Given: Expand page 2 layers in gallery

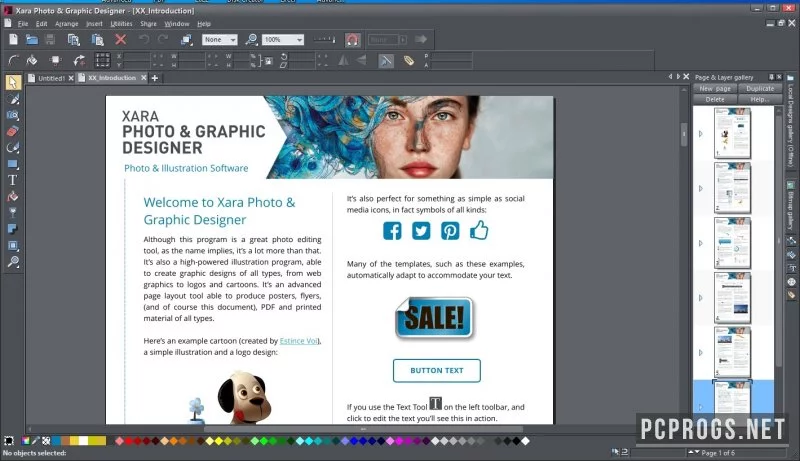Looking at the screenshot, I should (x=701, y=188).
